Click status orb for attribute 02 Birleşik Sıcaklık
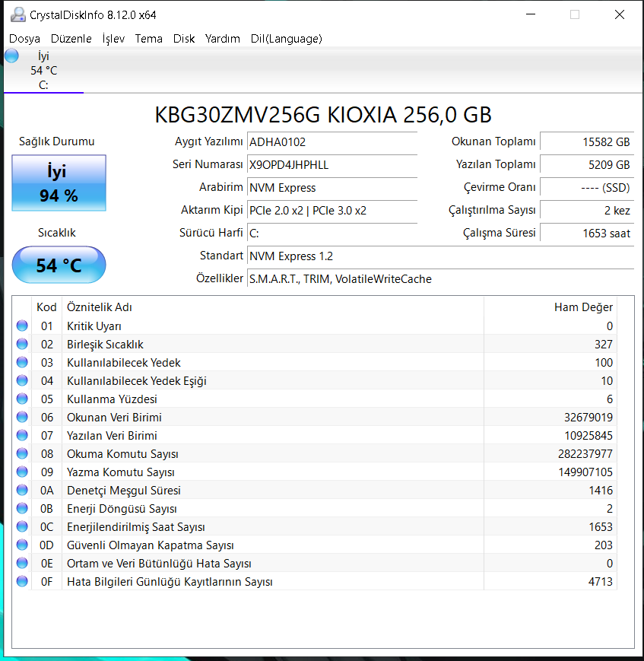 tap(22, 344)
